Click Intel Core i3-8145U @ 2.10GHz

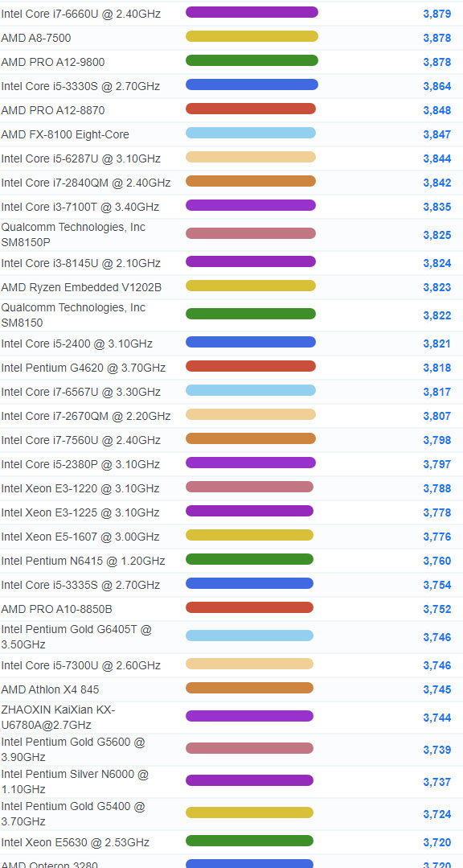pyautogui.click(x=80, y=263)
